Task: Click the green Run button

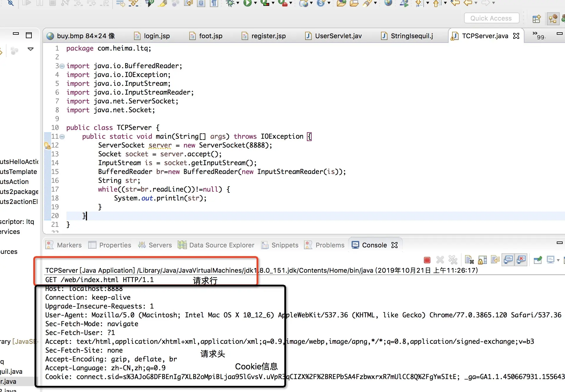Action: (x=248, y=3)
